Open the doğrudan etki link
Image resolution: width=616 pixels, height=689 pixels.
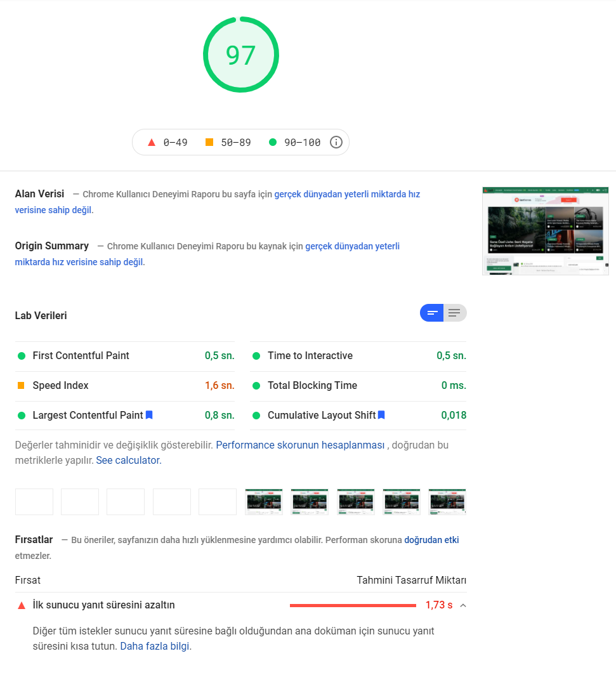click(x=431, y=540)
